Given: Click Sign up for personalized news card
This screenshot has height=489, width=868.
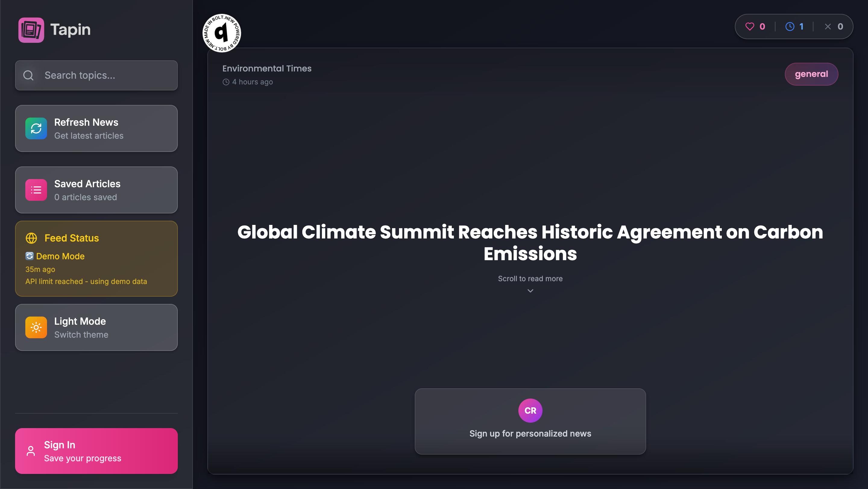Looking at the screenshot, I should click(530, 421).
